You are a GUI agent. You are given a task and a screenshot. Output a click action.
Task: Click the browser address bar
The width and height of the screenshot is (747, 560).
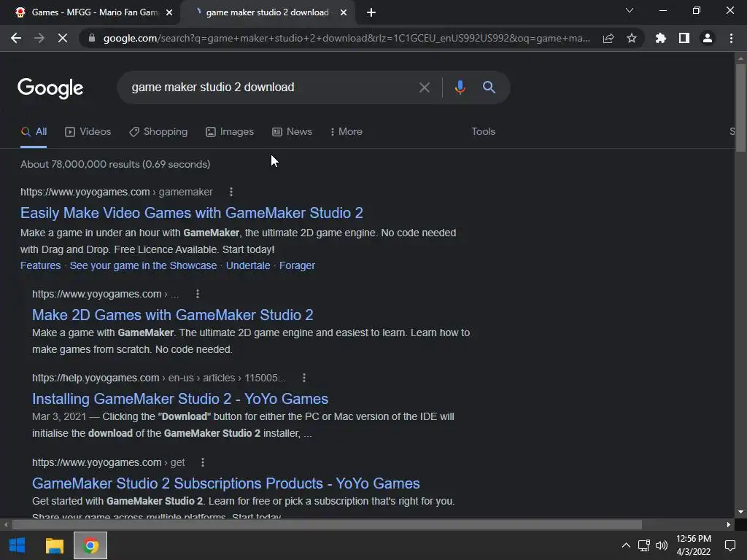click(347, 38)
